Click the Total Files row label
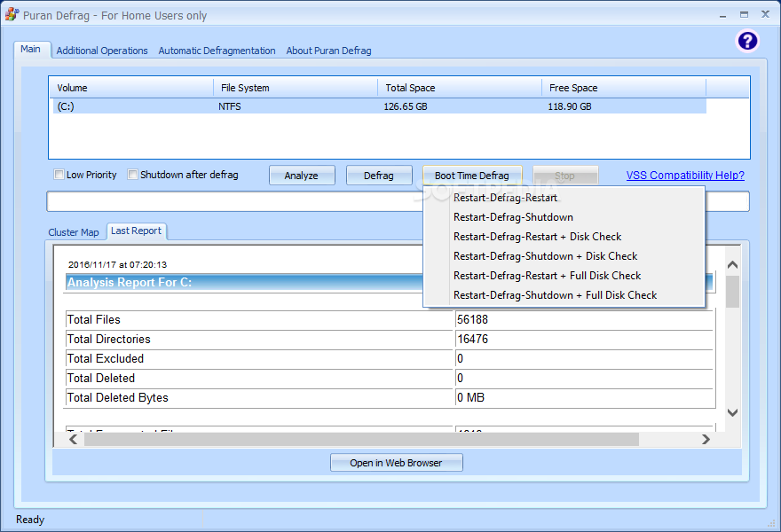Screen dimensions: 781x532 tap(94, 319)
